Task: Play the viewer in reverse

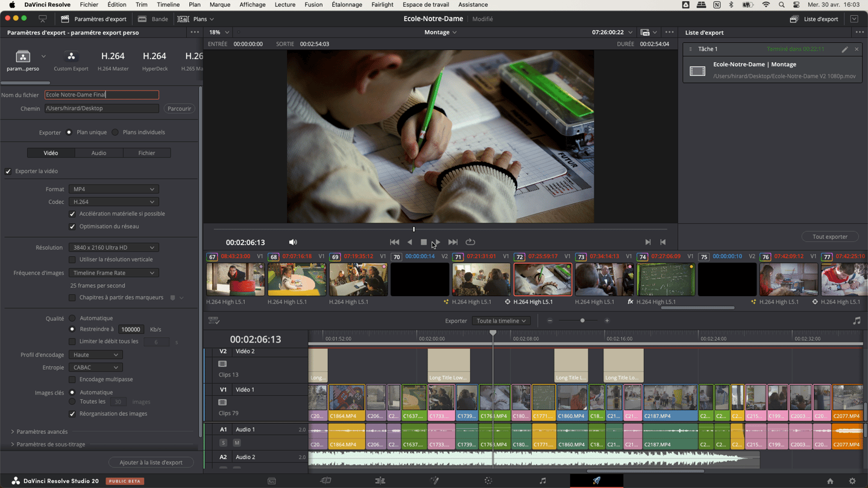Action: [x=410, y=242]
